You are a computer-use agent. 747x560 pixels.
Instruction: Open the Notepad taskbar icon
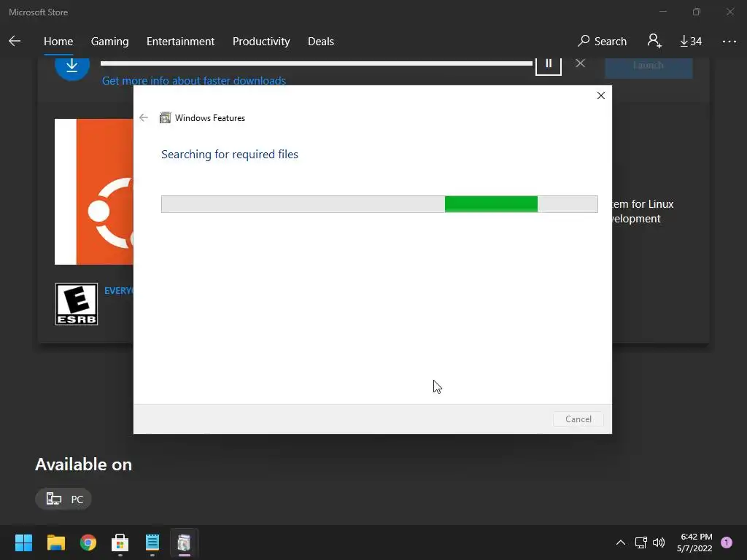pyautogui.click(x=152, y=542)
